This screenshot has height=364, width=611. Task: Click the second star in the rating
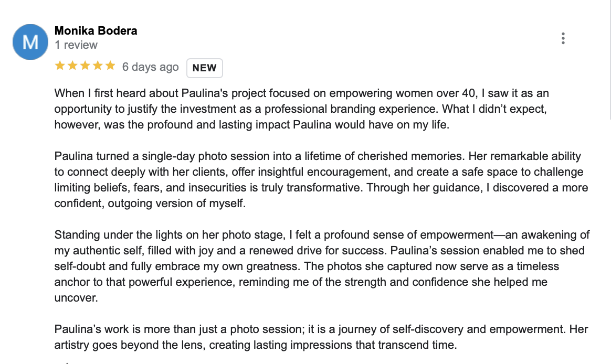(72, 66)
